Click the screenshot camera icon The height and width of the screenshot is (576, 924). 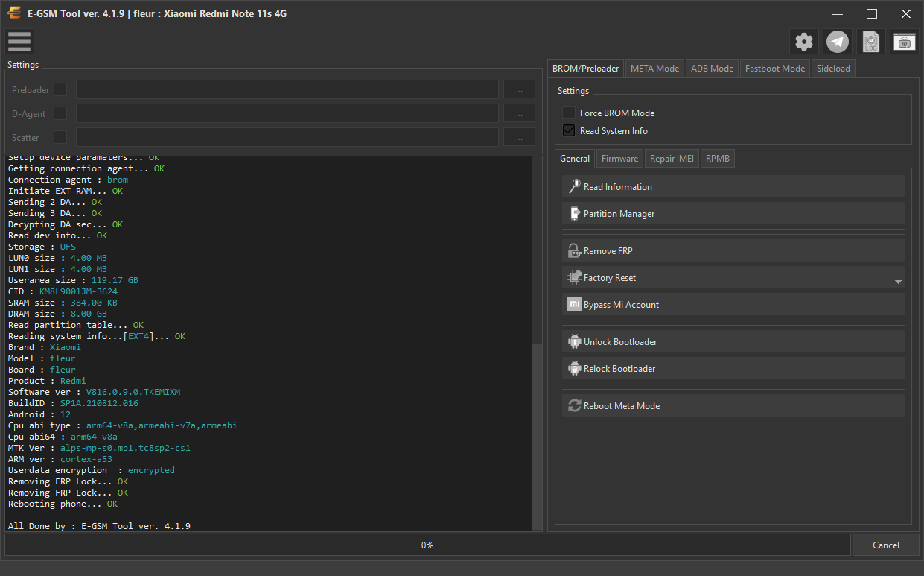[x=905, y=42]
